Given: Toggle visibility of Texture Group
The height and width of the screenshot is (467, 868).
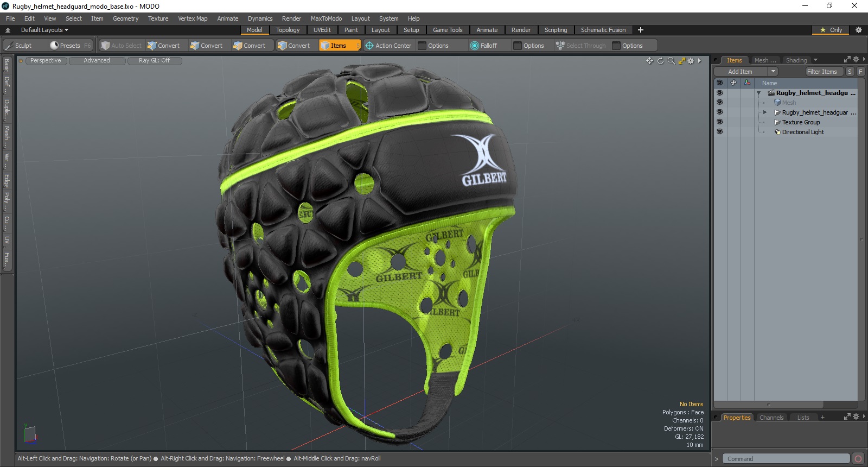Looking at the screenshot, I should [719, 122].
